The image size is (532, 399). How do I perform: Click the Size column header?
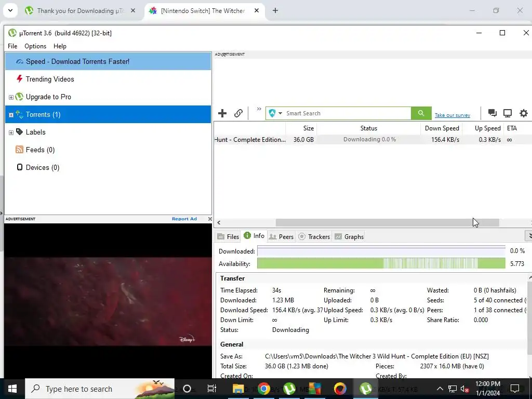point(301,128)
